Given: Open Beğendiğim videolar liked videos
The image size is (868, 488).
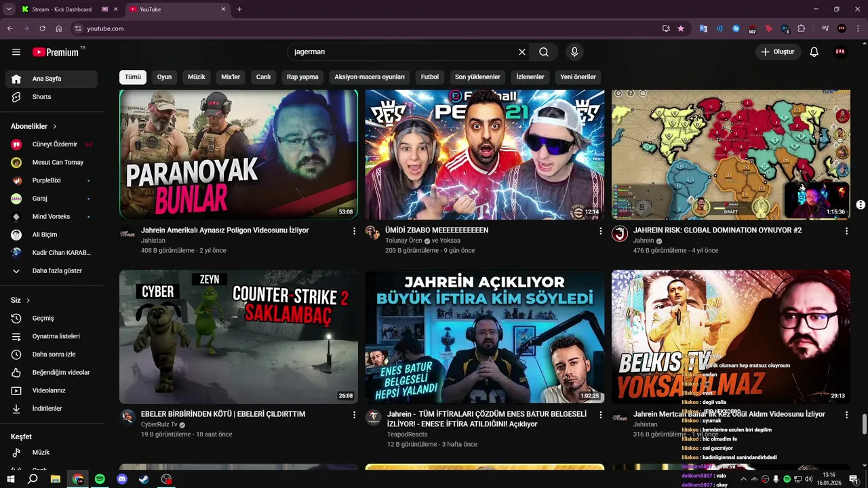Looking at the screenshot, I should coord(52,373).
